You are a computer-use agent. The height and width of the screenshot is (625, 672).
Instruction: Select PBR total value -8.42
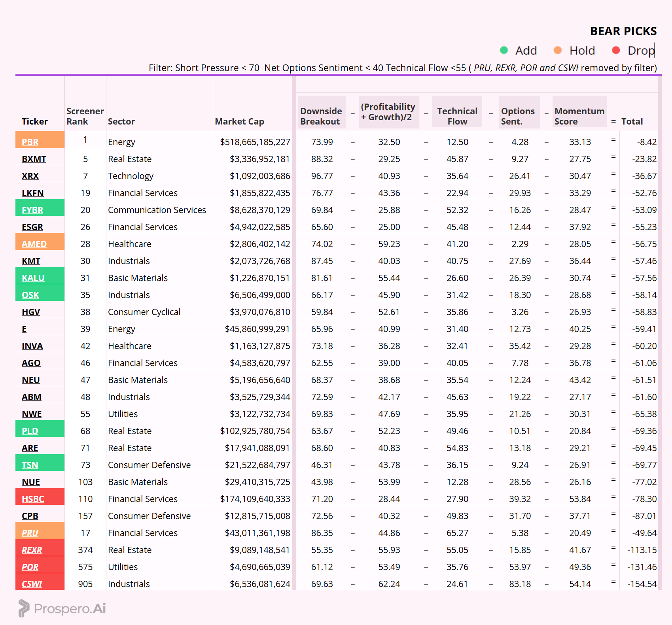click(647, 142)
